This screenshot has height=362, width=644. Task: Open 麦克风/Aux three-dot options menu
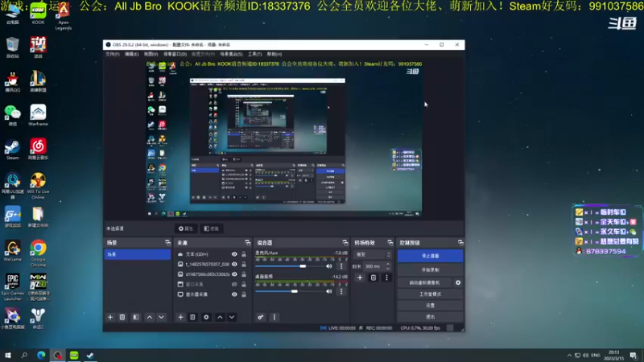[341, 266]
